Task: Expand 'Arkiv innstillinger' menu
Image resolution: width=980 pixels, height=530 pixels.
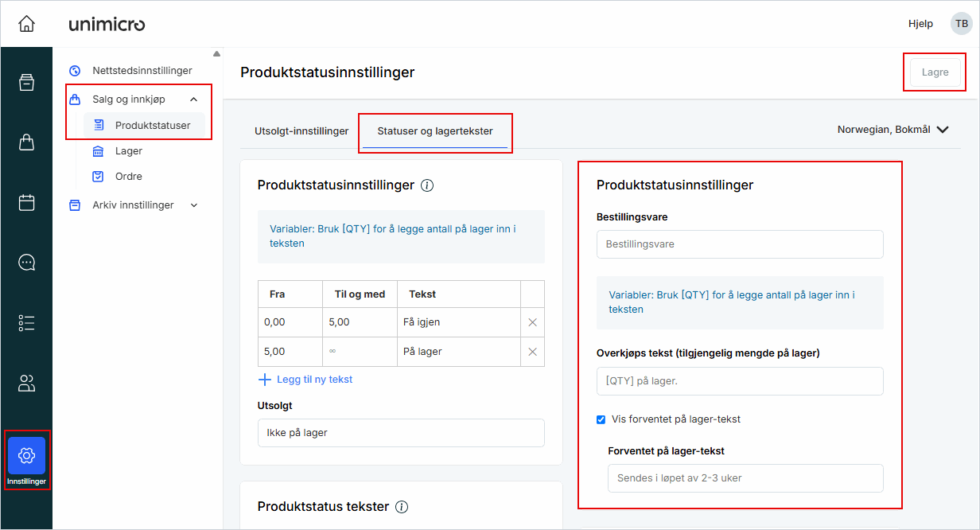Action: point(193,205)
